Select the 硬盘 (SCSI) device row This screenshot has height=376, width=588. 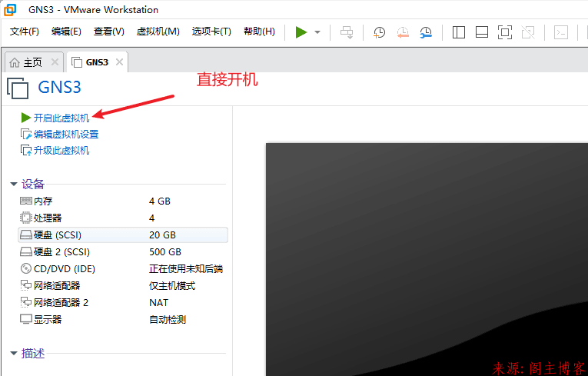(x=123, y=235)
